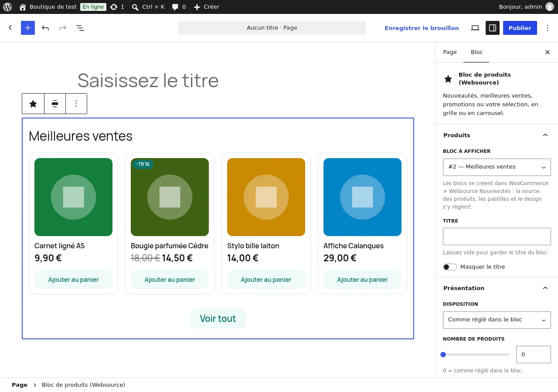This screenshot has width=558, height=392.
Task: Toggle the blue block inserter plus button
Action: 28,28
